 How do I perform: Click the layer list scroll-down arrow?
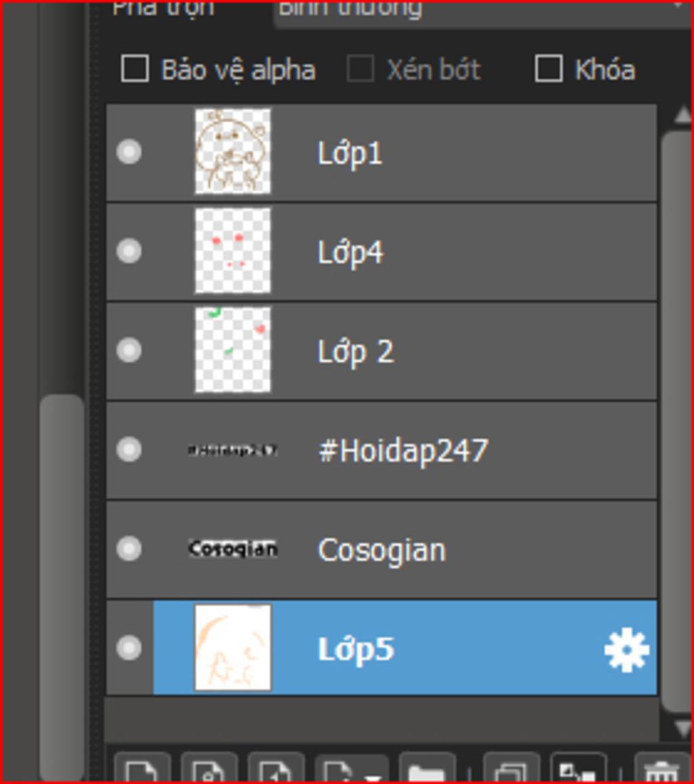(682, 728)
